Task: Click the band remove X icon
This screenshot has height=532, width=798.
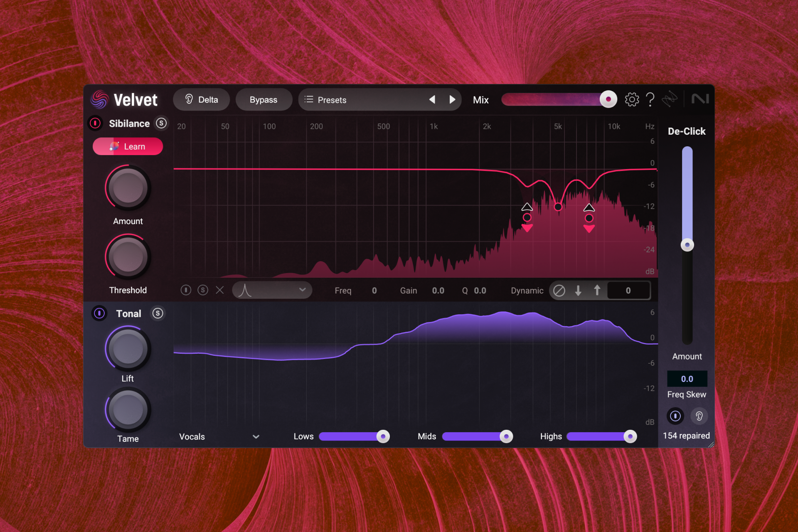Action: 220,290
